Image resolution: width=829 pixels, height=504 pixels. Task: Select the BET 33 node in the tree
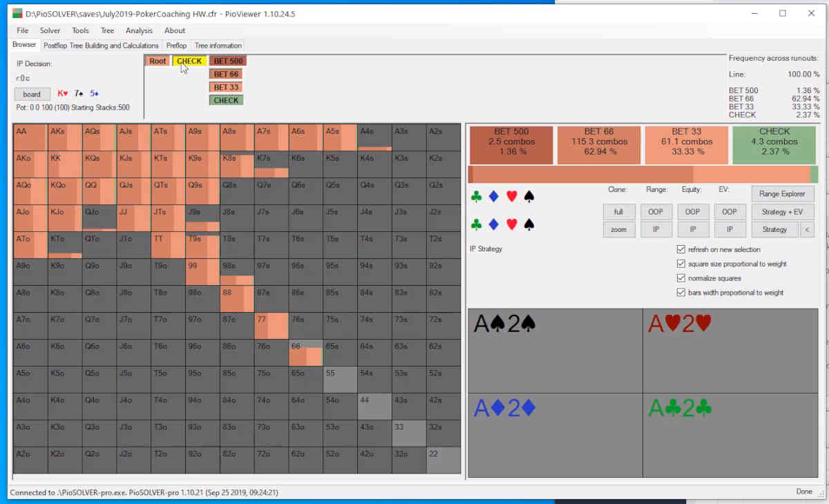pyautogui.click(x=225, y=87)
